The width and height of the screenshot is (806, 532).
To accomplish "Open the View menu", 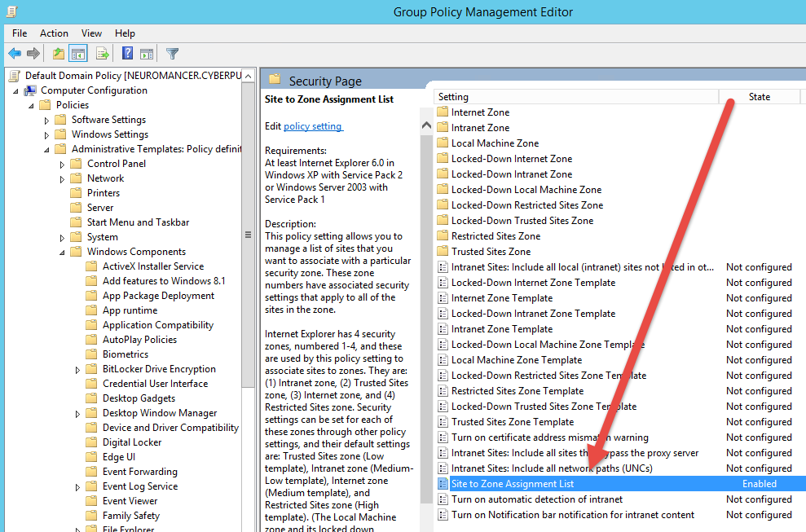I will (91, 33).
